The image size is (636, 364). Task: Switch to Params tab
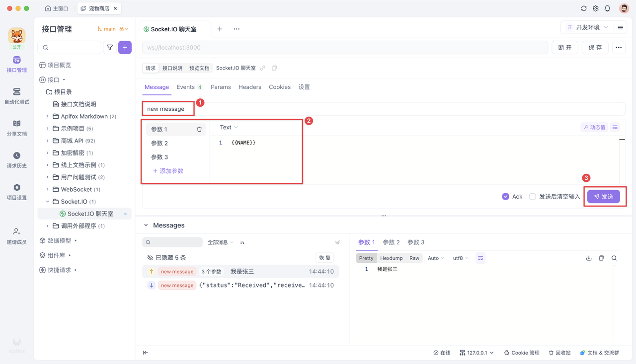(x=221, y=87)
